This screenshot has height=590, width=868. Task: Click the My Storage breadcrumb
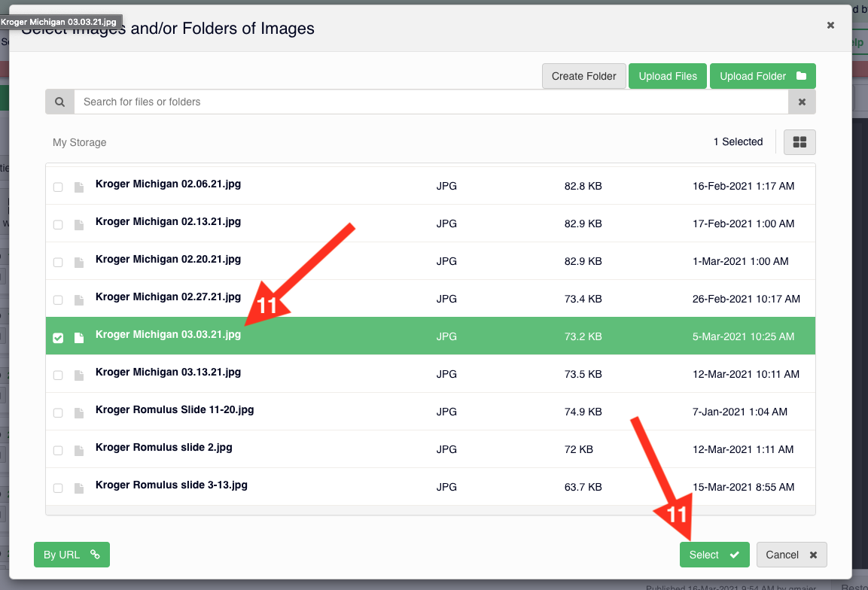80,143
